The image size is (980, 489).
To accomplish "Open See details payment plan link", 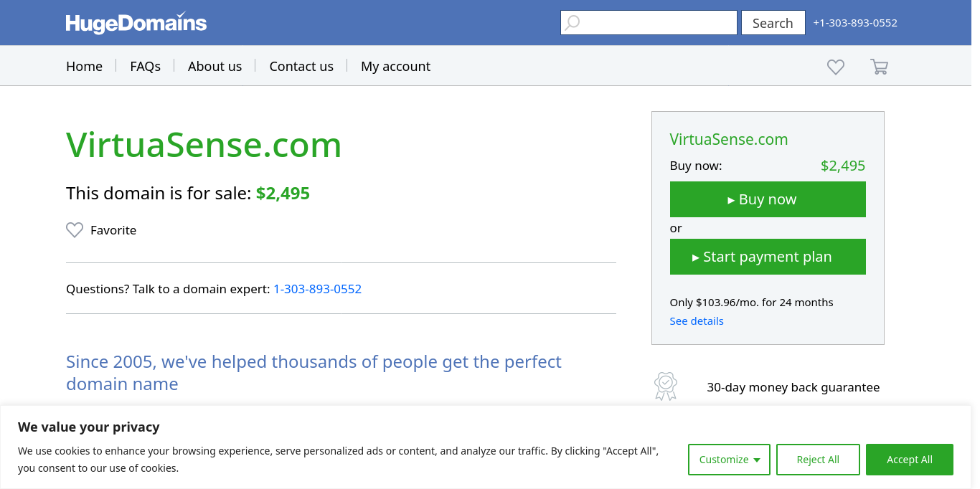I will tap(697, 321).
